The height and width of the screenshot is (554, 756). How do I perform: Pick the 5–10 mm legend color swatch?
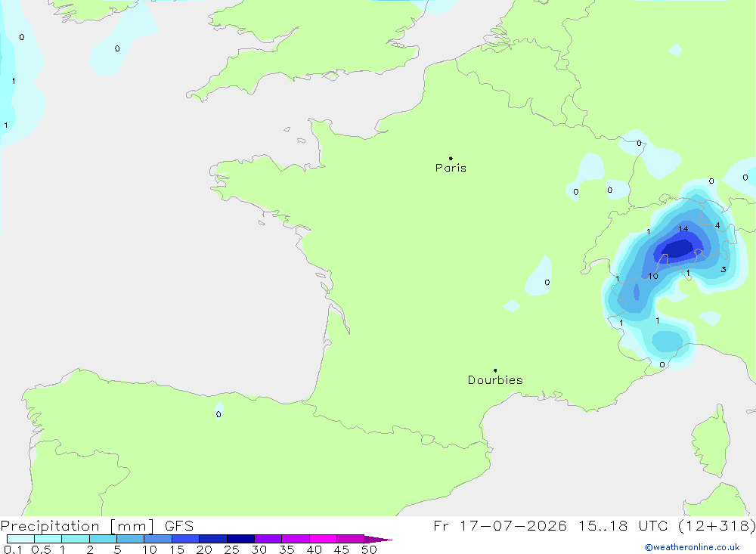[x=130, y=539]
